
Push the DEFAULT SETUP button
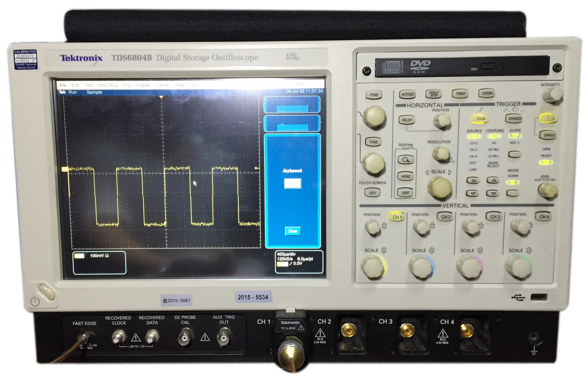pyautogui.click(x=433, y=94)
